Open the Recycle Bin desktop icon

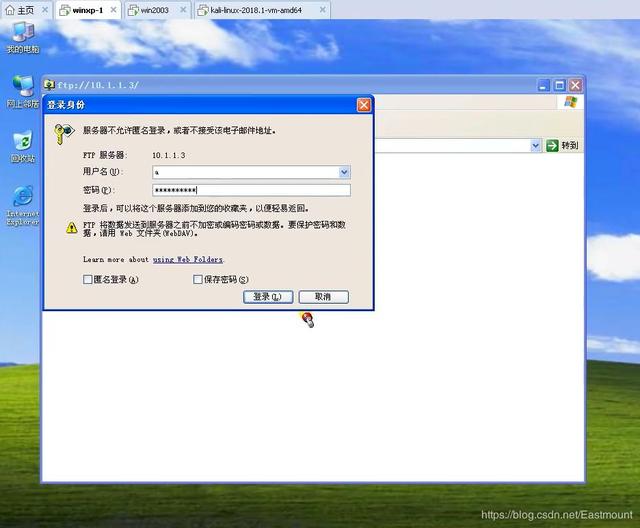tap(23, 147)
